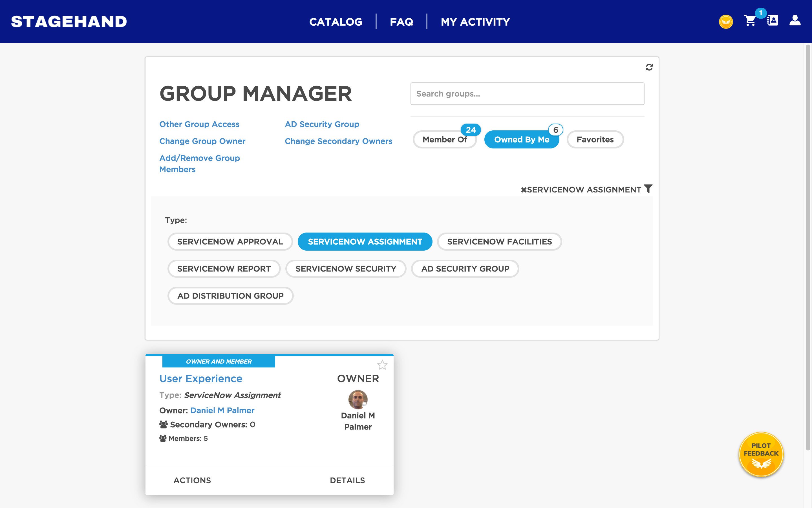Toggle ServiceNow Approval type filter

point(230,242)
